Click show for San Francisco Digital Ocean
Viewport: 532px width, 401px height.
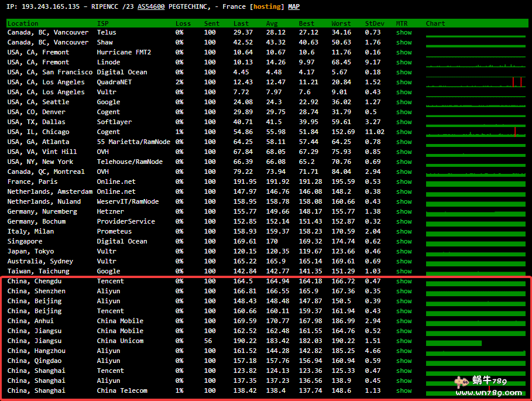pyautogui.click(x=404, y=73)
